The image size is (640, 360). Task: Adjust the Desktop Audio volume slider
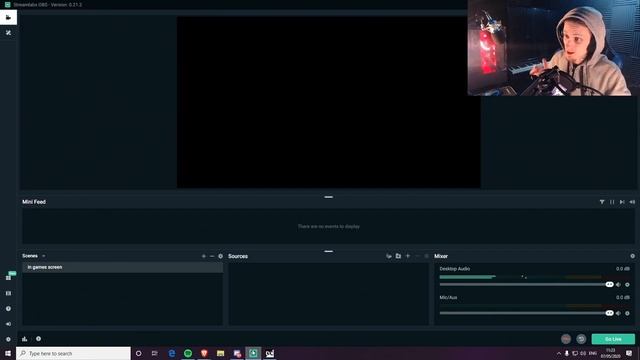527,284
